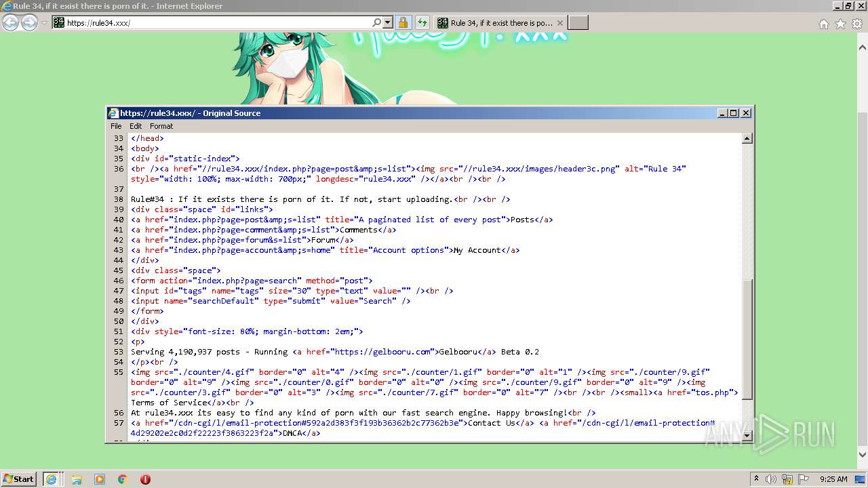Select the Rule 34 page tab
Screen dimensions: 868x488
500,23
